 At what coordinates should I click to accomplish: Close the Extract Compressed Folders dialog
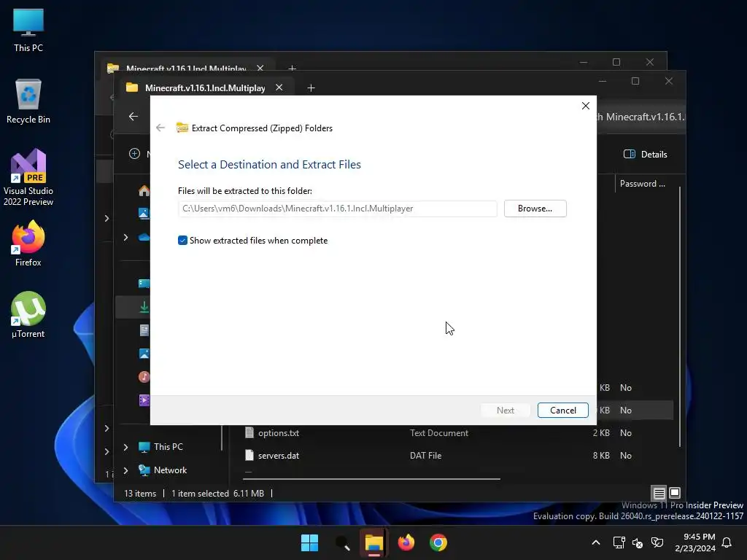coord(586,106)
